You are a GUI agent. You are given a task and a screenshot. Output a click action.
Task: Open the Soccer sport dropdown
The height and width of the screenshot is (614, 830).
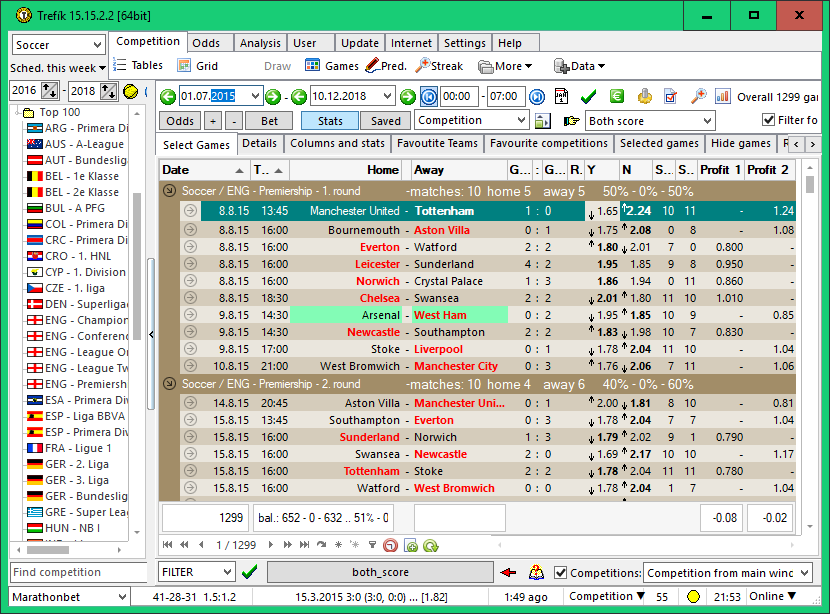59,45
